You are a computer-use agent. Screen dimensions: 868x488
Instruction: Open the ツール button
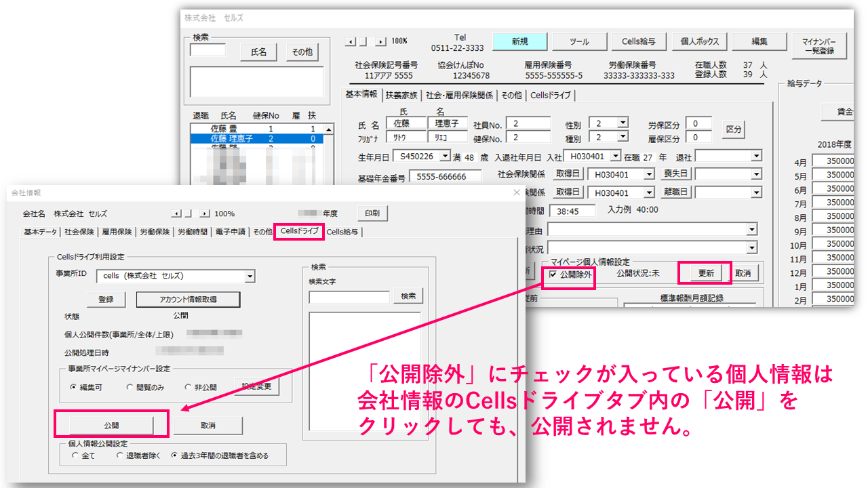(579, 41)
